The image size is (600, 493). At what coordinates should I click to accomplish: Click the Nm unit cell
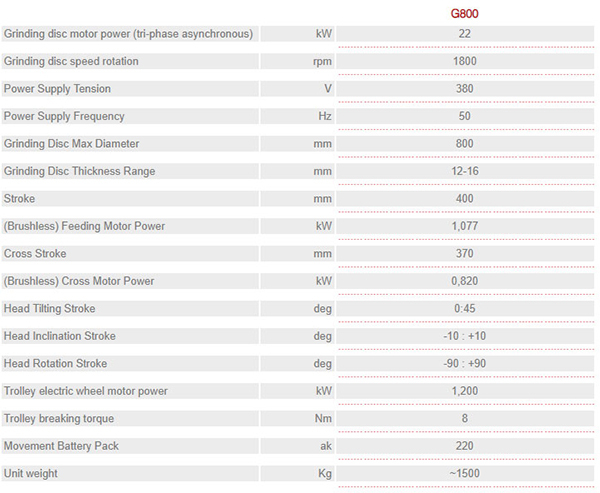point(298,418)
